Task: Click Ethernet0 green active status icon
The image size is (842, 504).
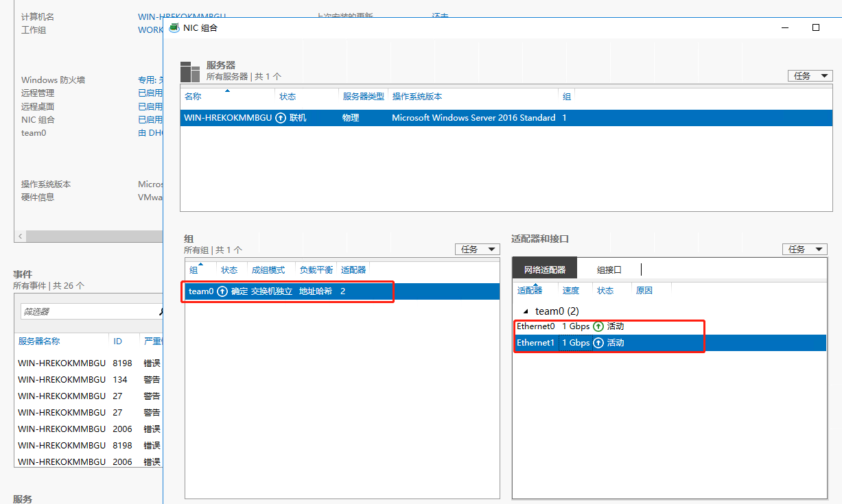Action: click(598, 326)
